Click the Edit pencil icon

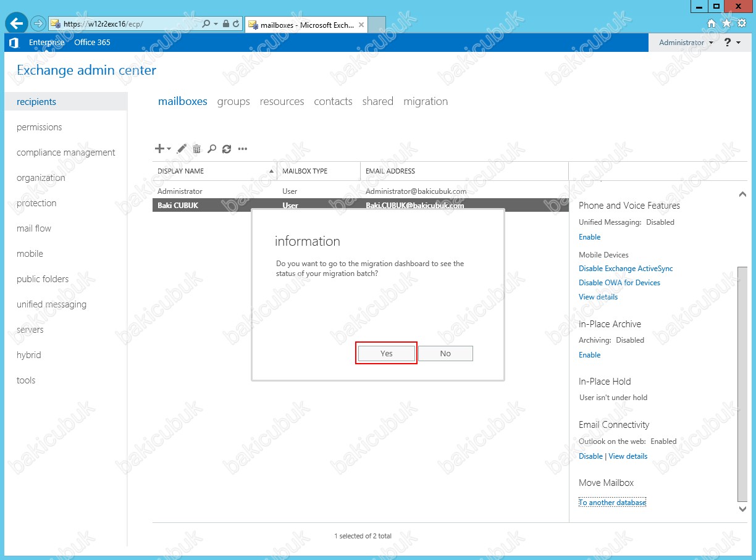(x=182, y=149)
